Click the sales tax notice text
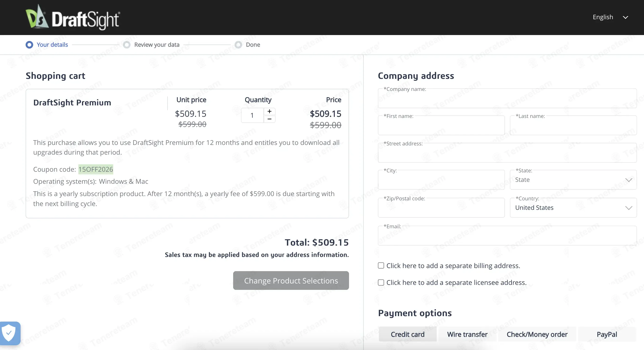644x350 pixels. pyautogui.click(x=257, y=255)
